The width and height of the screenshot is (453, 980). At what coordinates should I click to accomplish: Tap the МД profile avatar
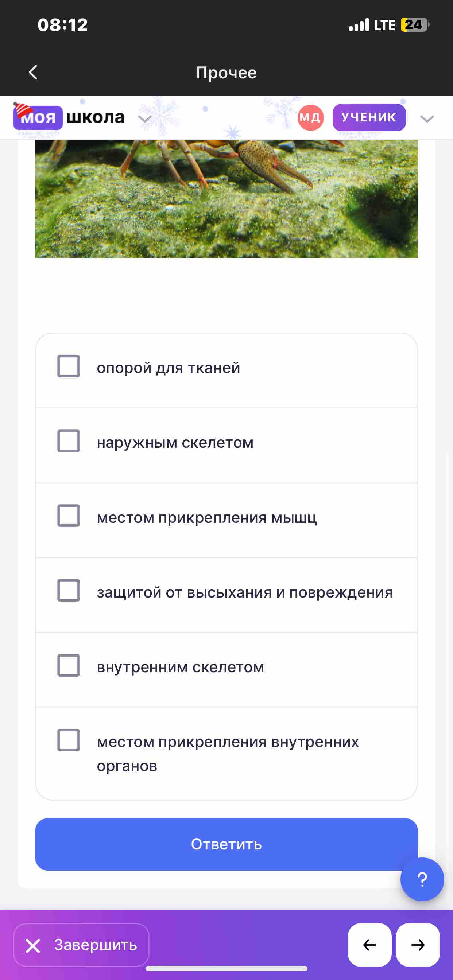[x=311, y=117]
